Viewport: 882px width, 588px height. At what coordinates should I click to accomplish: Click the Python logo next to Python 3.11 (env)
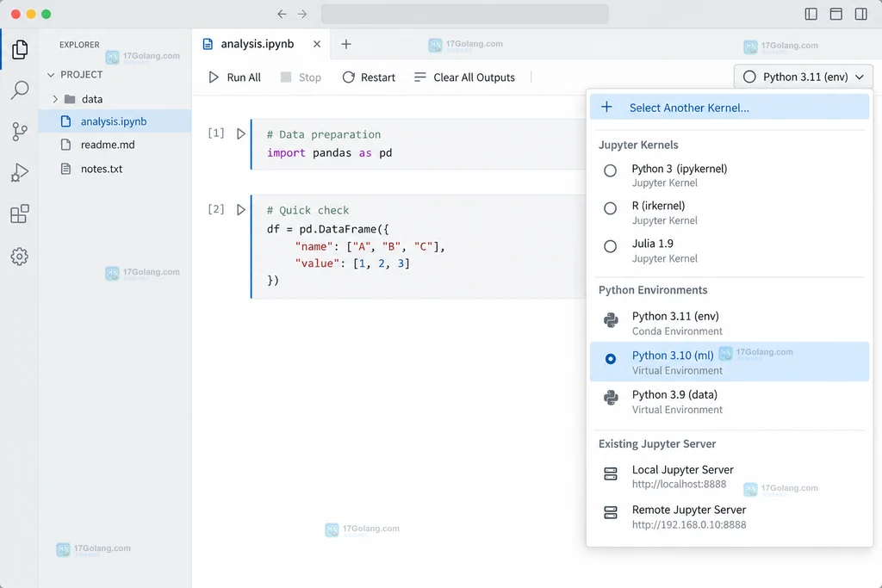611,320
